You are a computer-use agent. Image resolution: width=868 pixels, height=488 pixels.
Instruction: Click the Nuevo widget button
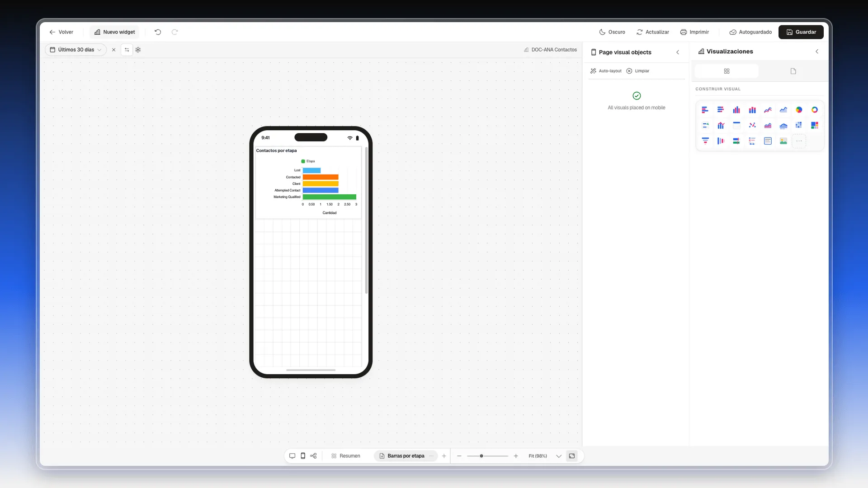pos(115,32)
